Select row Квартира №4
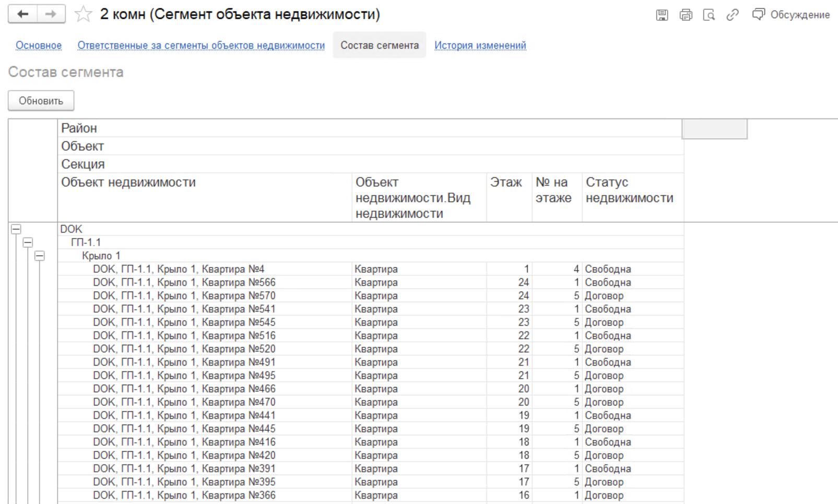The height and width of the screenshot is (504, 838). 179,269
